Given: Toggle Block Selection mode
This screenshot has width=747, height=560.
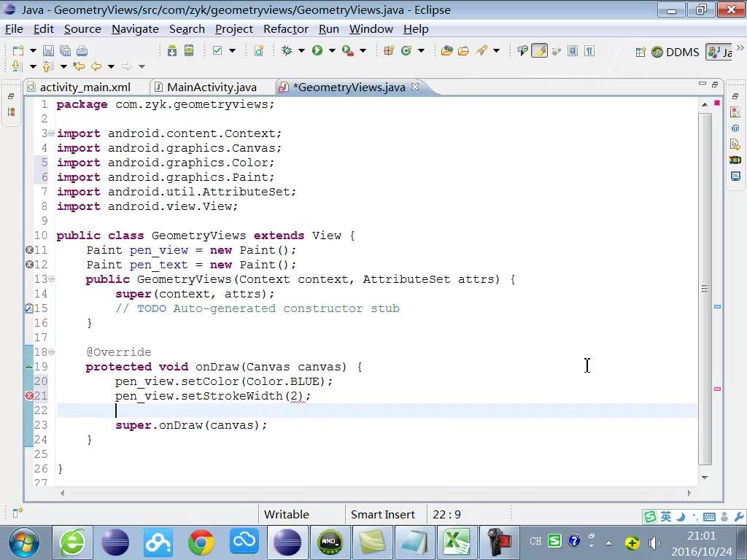Looking at the screenshot, I should click(x=573, y=50).
